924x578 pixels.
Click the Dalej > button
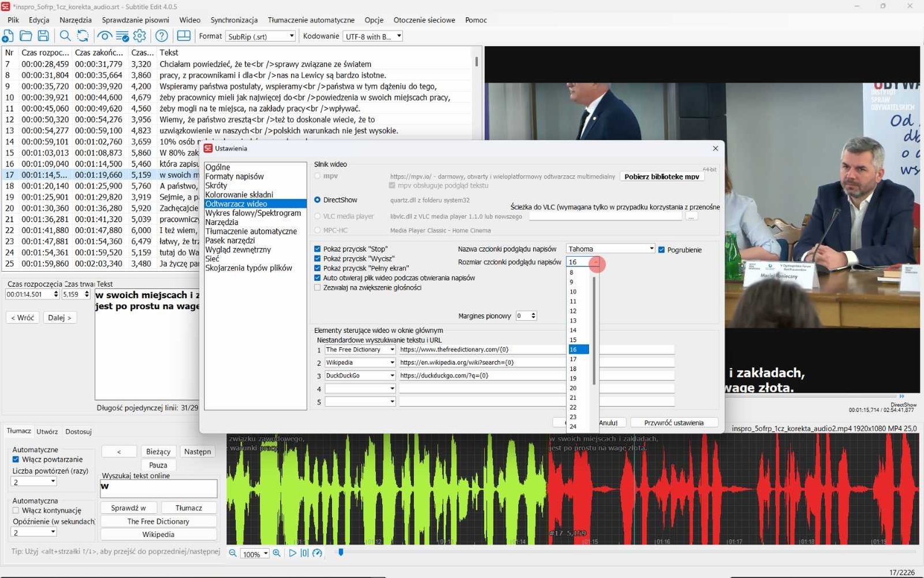point(60,317)
